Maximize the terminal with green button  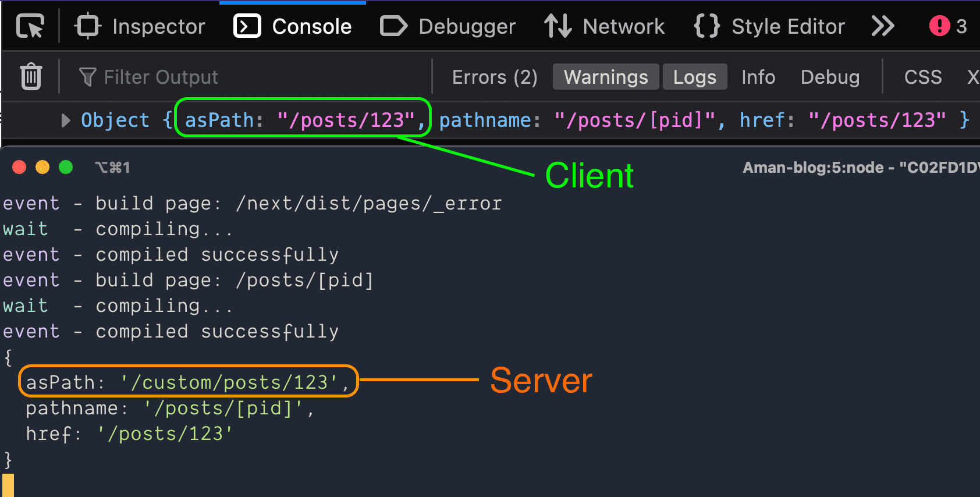coord(66,167)
